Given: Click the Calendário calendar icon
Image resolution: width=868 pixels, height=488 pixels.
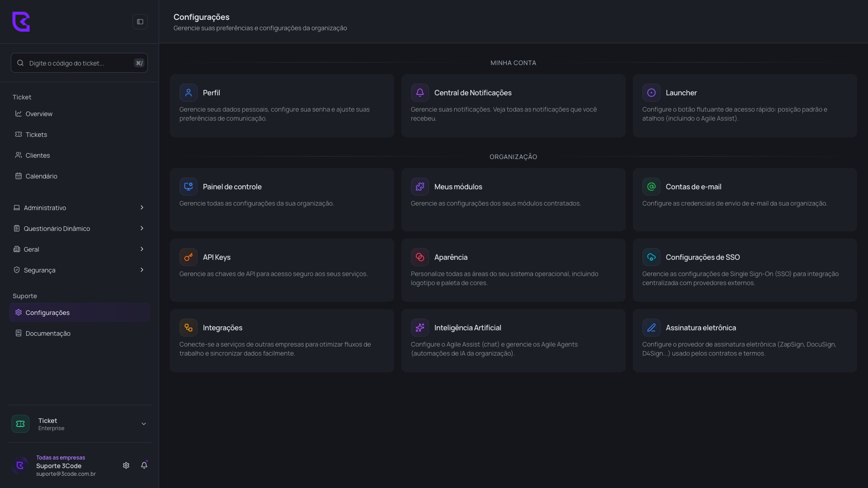Looking at the screenshot, I should (x=19, y=176).
